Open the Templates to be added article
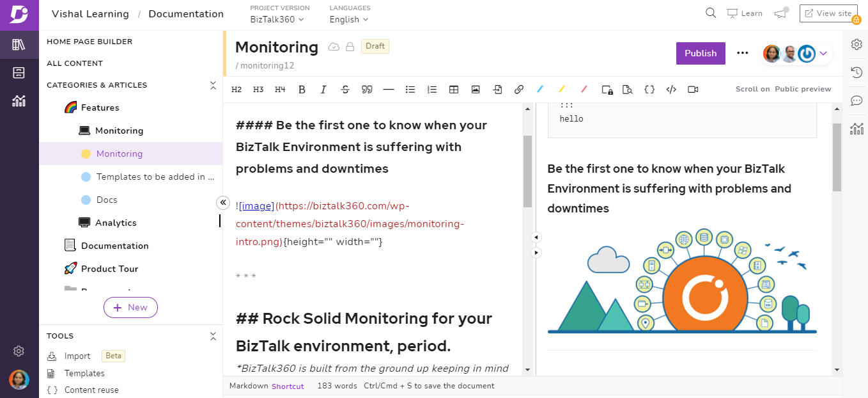This screenshot has width=868, height=398. pos(155,177)
